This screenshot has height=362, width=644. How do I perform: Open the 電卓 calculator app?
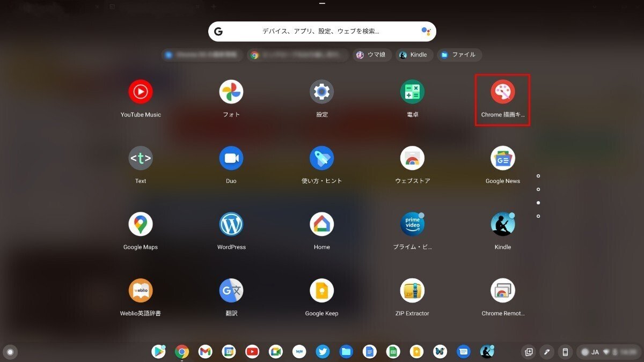pyautogui.click(x=412, y=92)
